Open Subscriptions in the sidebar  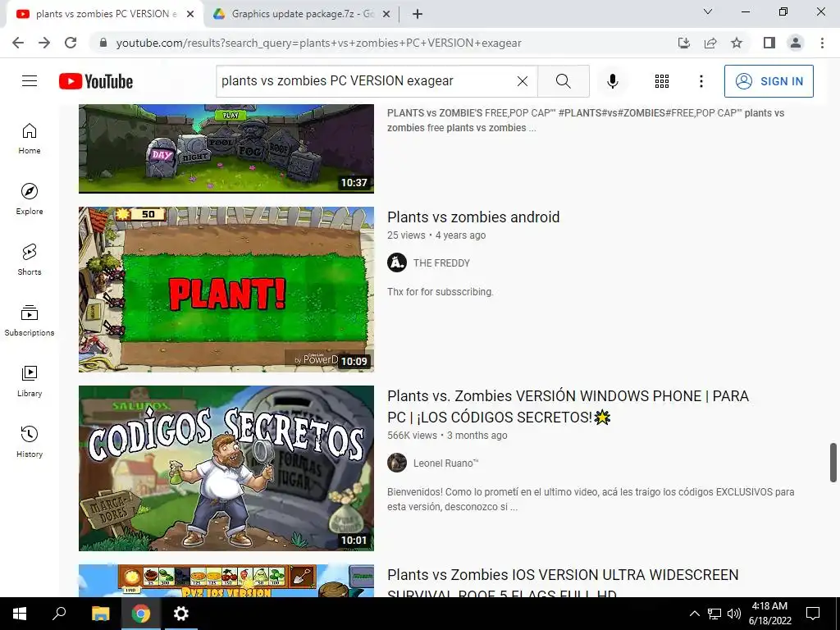[30, 321]
